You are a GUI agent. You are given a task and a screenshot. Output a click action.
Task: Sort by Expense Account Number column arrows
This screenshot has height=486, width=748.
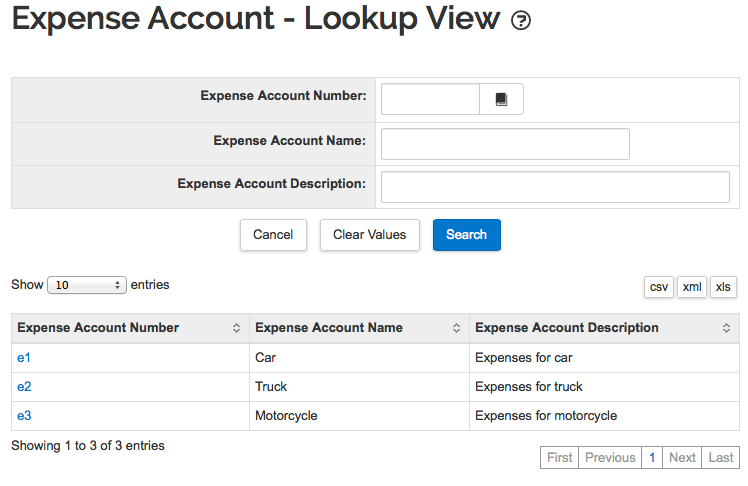(x=236, y=328)
